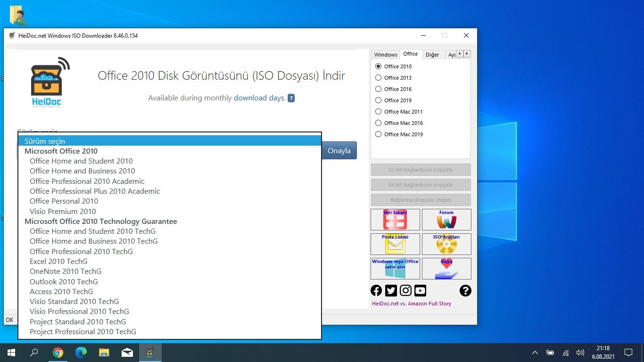Click the taskbar clock and date

[603, 353]
